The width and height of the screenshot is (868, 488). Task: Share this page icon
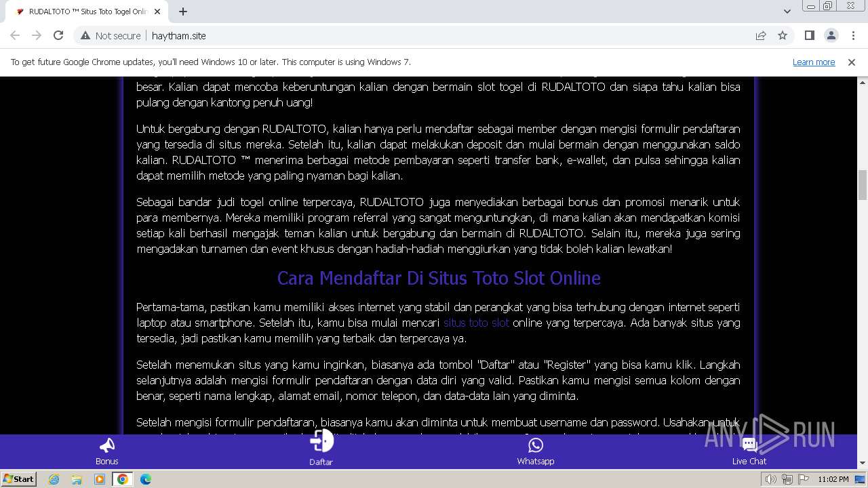pos(761,35)
